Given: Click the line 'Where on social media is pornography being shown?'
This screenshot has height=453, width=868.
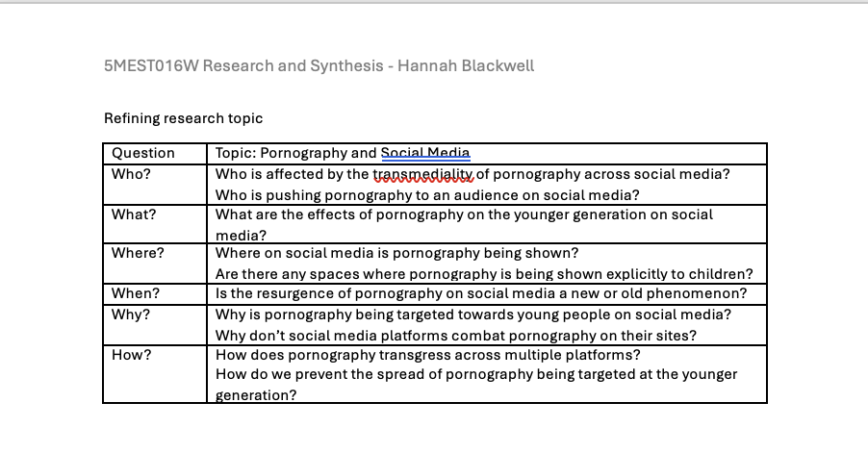Looking at the screenshot, I should pyautogui.click(x=396, y=253).
